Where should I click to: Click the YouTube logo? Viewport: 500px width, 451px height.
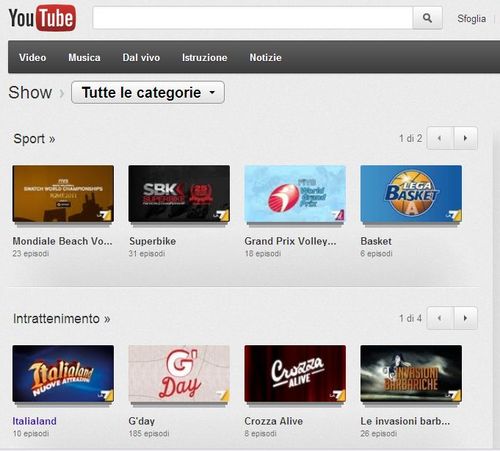click(42, 18)
